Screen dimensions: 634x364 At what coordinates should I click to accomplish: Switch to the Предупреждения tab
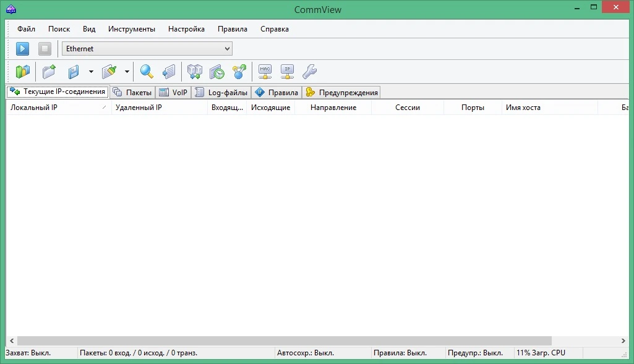(x=341, y=93)
